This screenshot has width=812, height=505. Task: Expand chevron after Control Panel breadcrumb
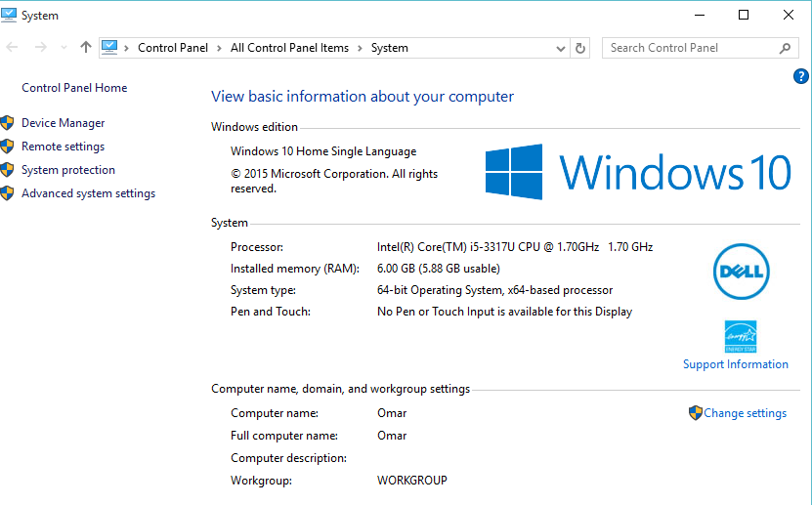219,48
